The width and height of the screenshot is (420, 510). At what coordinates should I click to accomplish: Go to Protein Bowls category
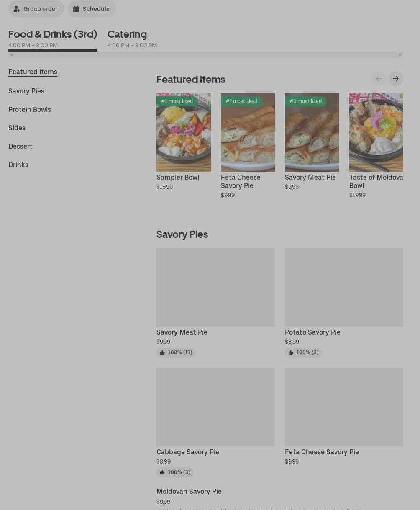pos(30,109)
